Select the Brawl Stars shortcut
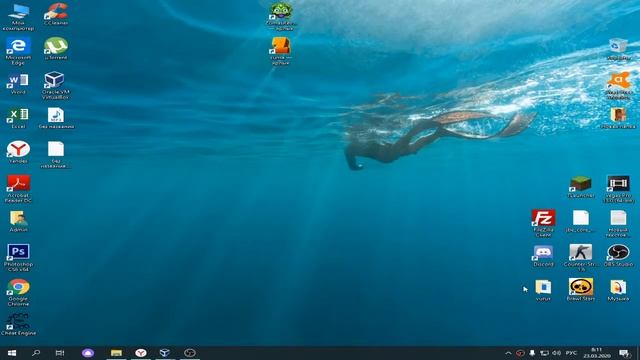Screen dimensions: 640x360 [581, 290]
